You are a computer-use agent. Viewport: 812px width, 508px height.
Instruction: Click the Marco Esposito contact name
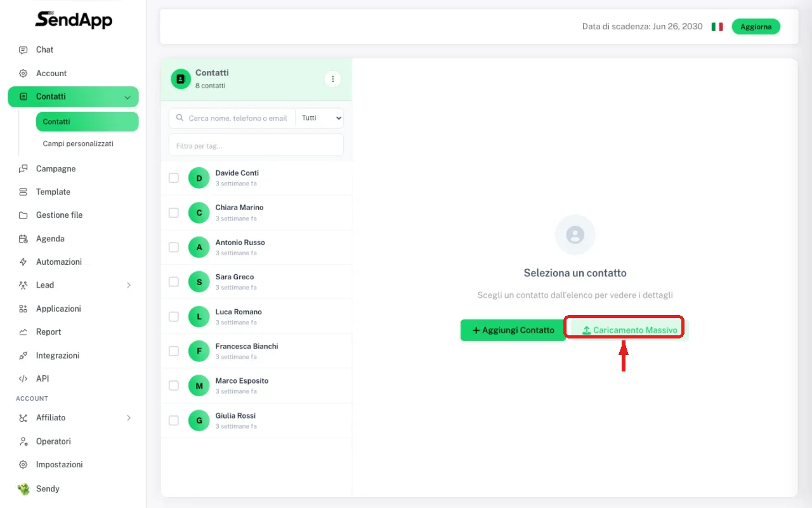242,381
